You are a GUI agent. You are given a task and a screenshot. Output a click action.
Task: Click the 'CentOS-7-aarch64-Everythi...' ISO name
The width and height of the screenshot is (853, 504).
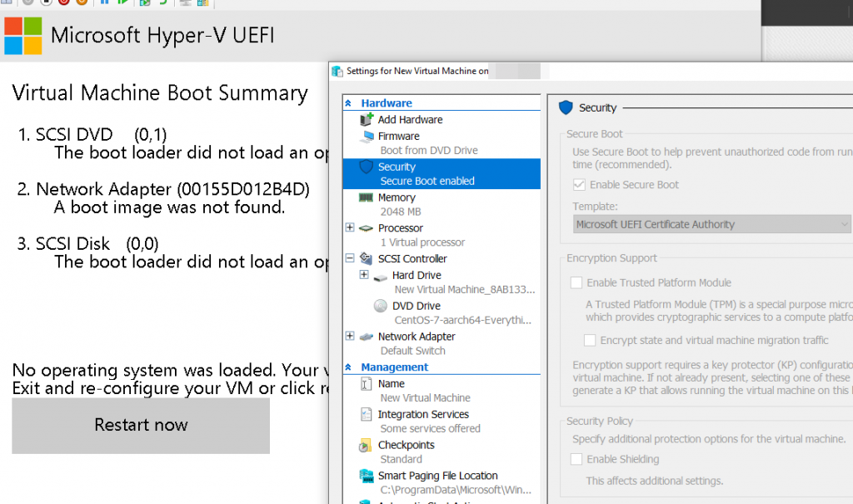point(463,320)
